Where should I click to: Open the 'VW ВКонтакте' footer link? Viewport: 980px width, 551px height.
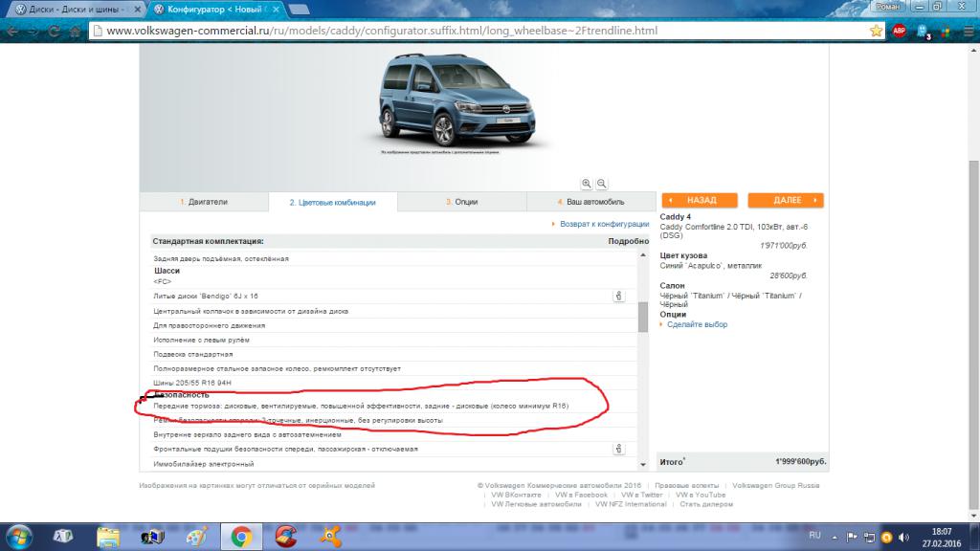point(516,495)
